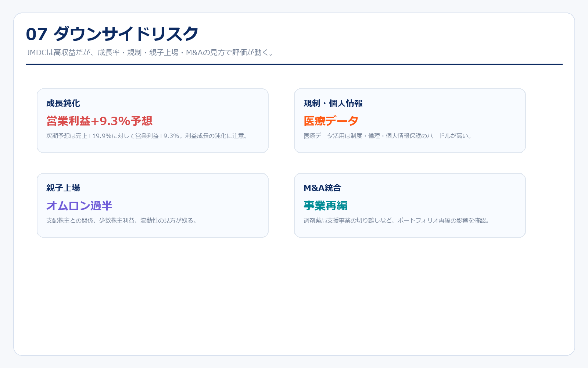Select the teal 事業再編 headline
Viewport: 588px width, 368px height.
(x=326, y=206)
